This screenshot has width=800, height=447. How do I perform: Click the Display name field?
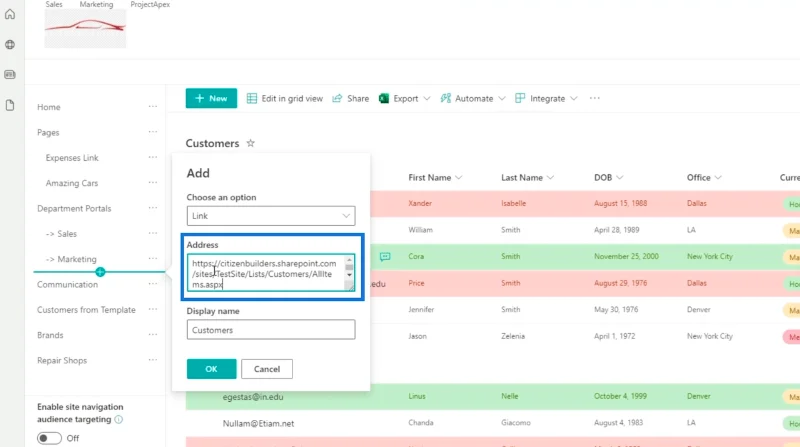click(271, 330)
